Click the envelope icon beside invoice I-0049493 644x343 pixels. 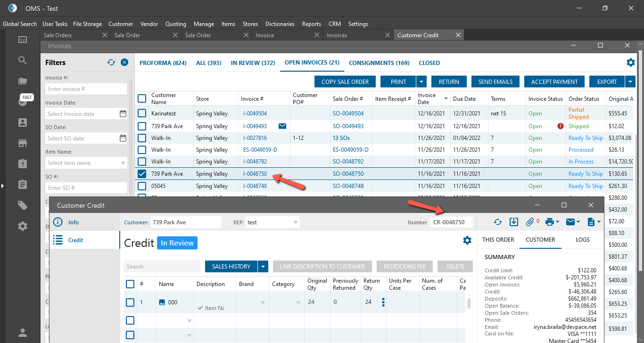point(282,126)
